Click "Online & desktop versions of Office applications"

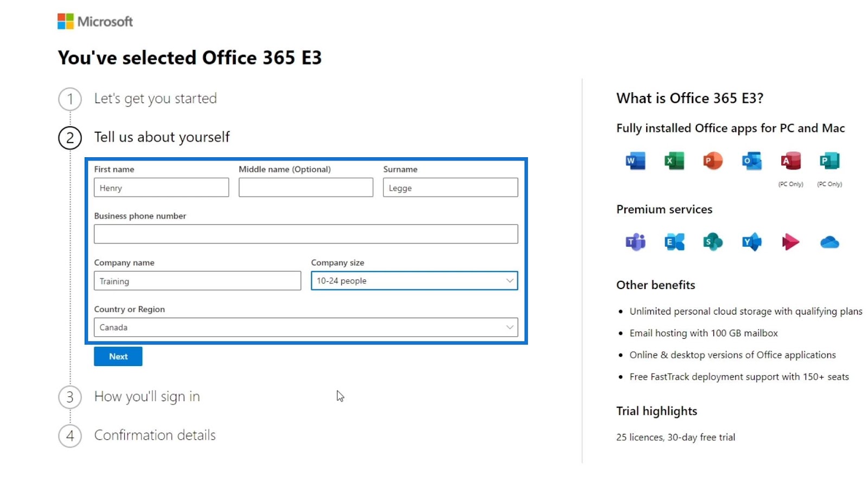[x=732, y=355]
